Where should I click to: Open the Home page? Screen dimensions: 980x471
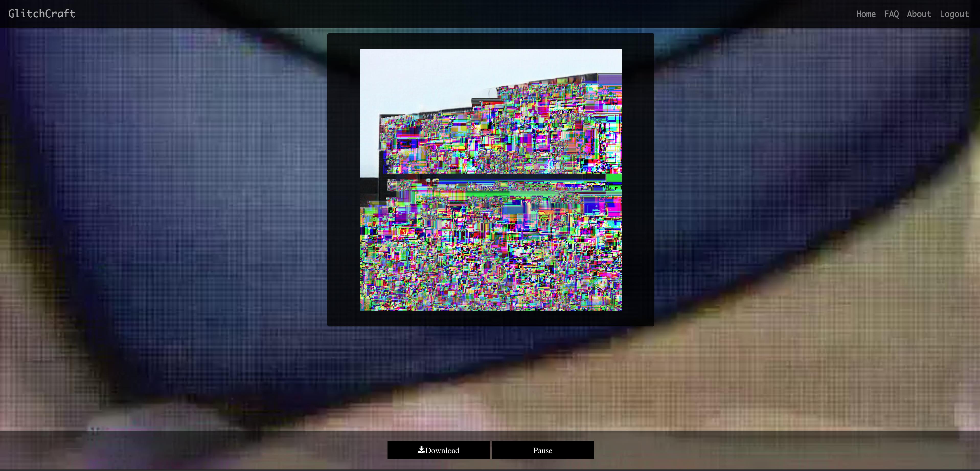click(x=865, y=14)
